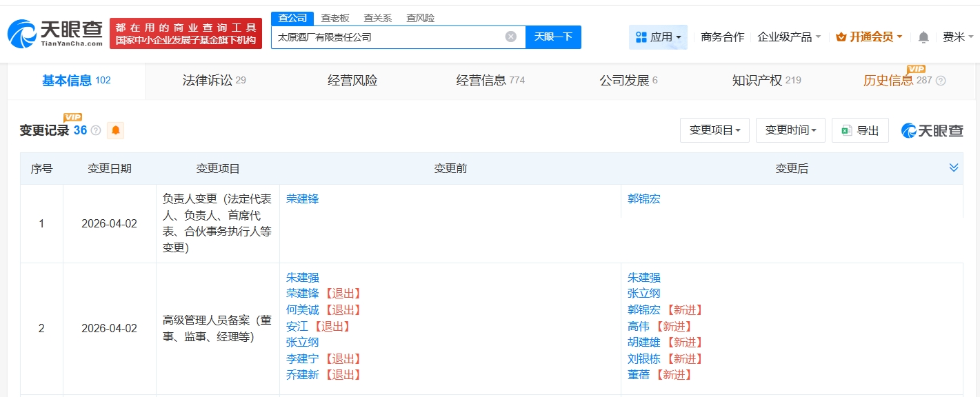Viewport: 980px width, 397px height.
Task: Expand the 企业级产品 menu
Action: [789, 37]
